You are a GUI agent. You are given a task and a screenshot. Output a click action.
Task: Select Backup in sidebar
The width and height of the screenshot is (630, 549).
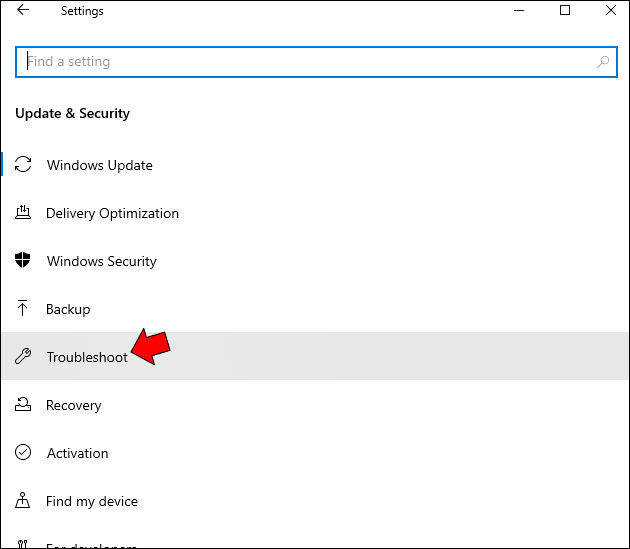tap(68, 309)
